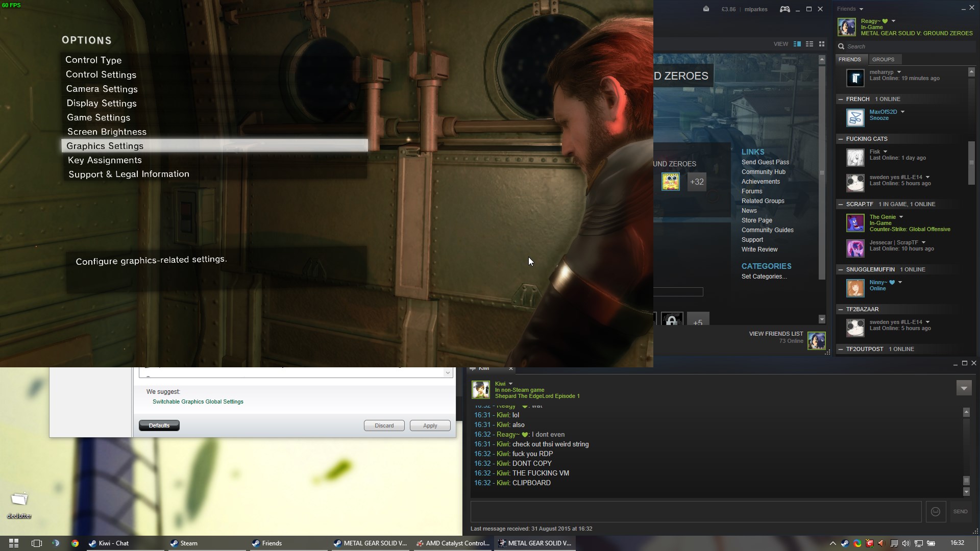Collapse the TF2OUTPOST friends group
Screen dimensions: 980x551
coord(840,349)
